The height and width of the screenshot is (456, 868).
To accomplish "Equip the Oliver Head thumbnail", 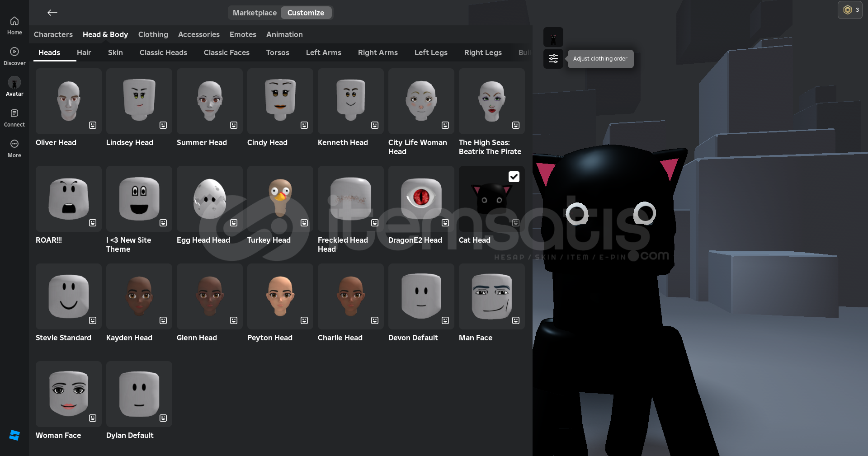I will (x=69, y=101).
